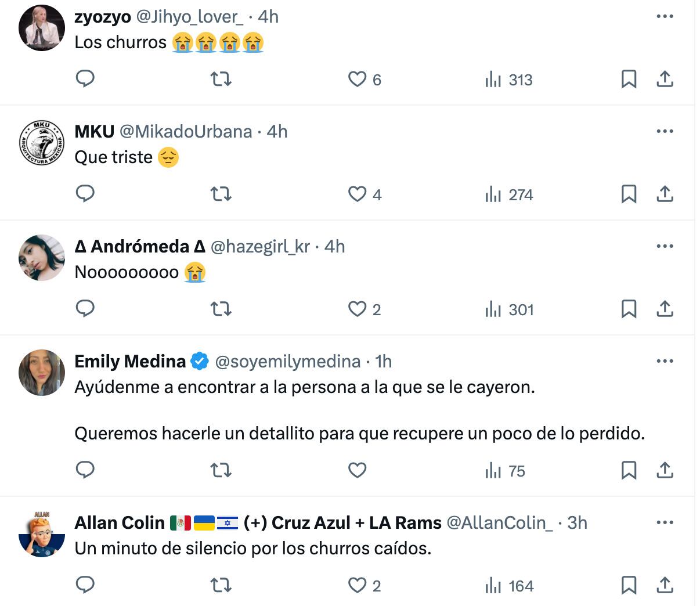Click the retweet icon under Emily Medina's tweet
Viewport: 700px width, 606px height.
click(x=221, y=471)
